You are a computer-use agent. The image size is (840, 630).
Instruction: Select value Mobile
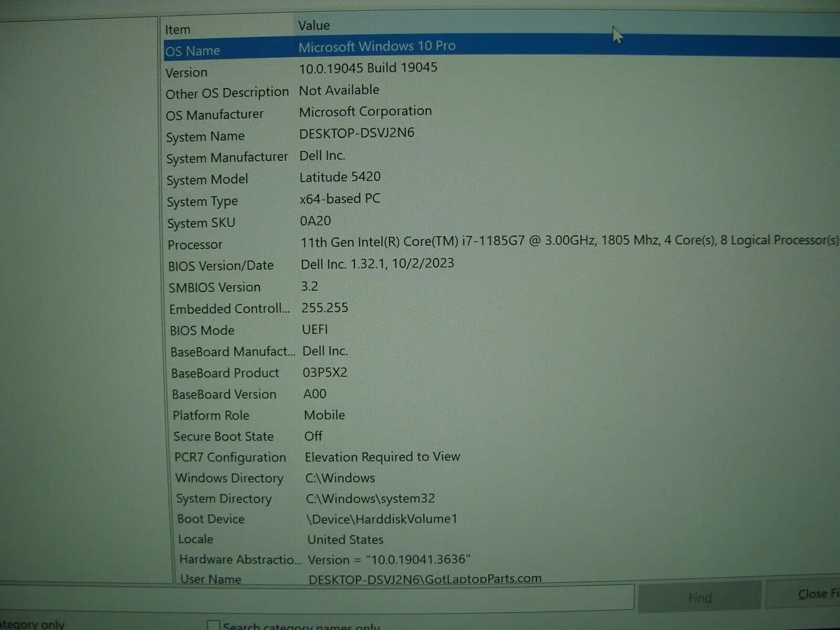[324, 415]
